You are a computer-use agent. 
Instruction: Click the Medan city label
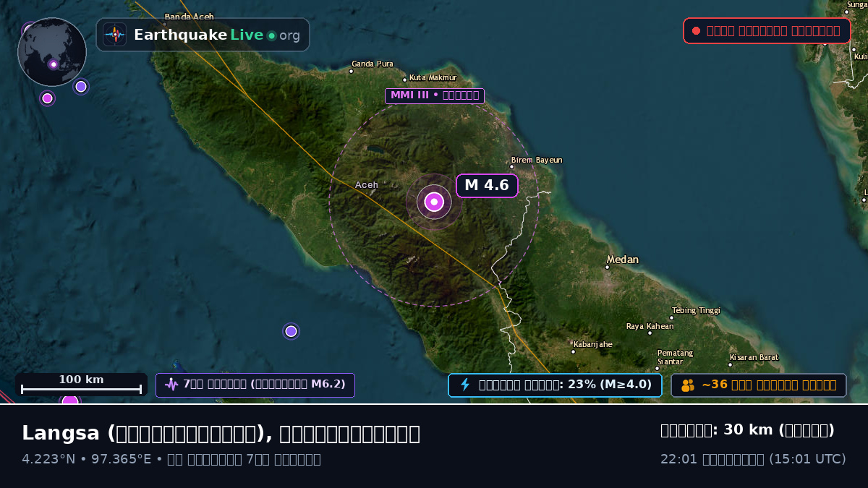click(623, 260)
